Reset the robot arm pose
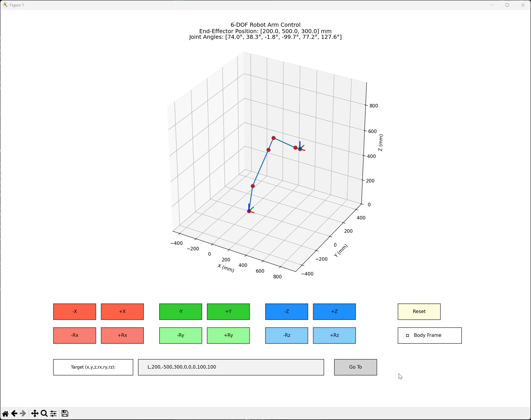The height and width of the screenshot is (420, 531). pyautogui.click(x=419, y=312)
